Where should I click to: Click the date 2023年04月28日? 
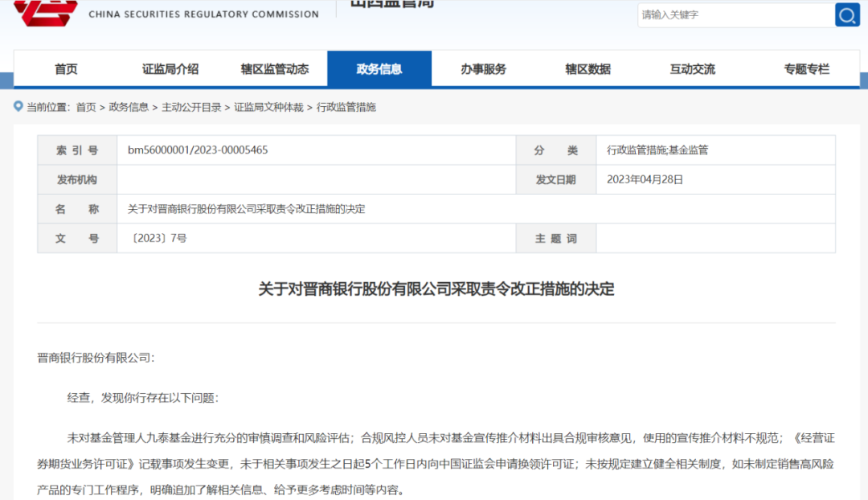coord(645,179)
